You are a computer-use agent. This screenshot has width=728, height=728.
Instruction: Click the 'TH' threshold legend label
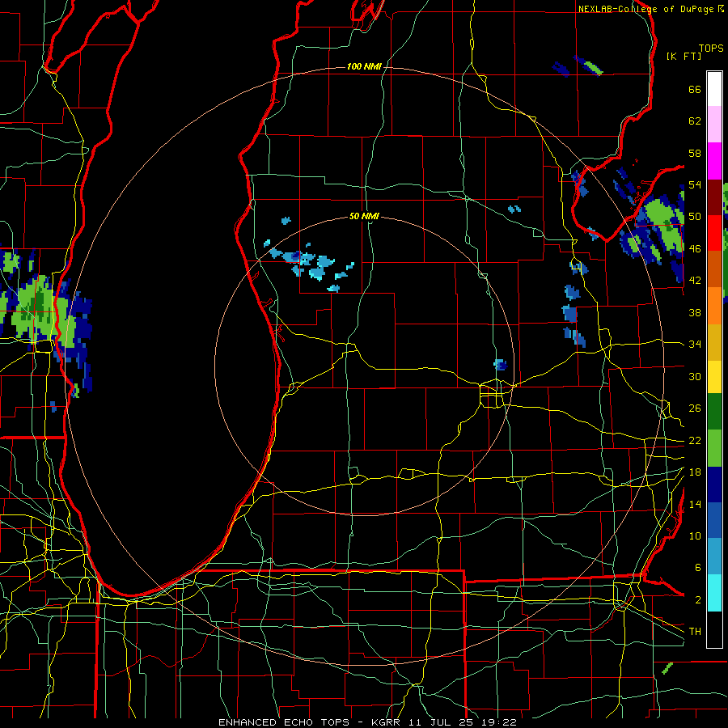[695, 632]
